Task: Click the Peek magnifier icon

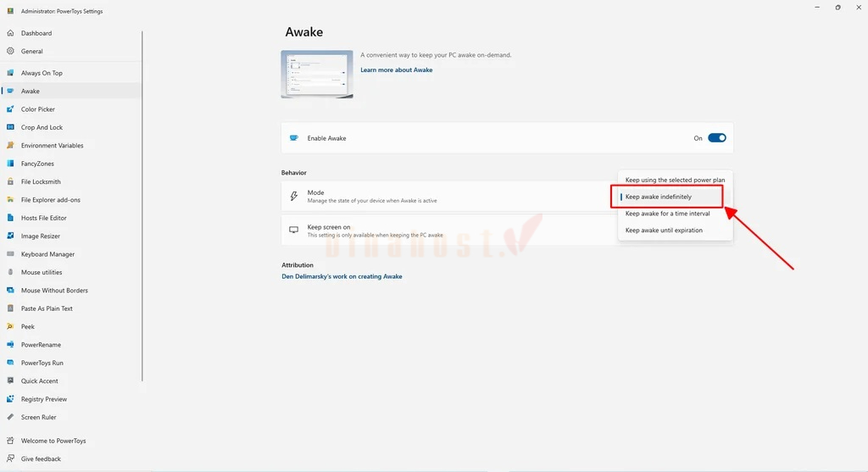Action: [x=10, y=326]
